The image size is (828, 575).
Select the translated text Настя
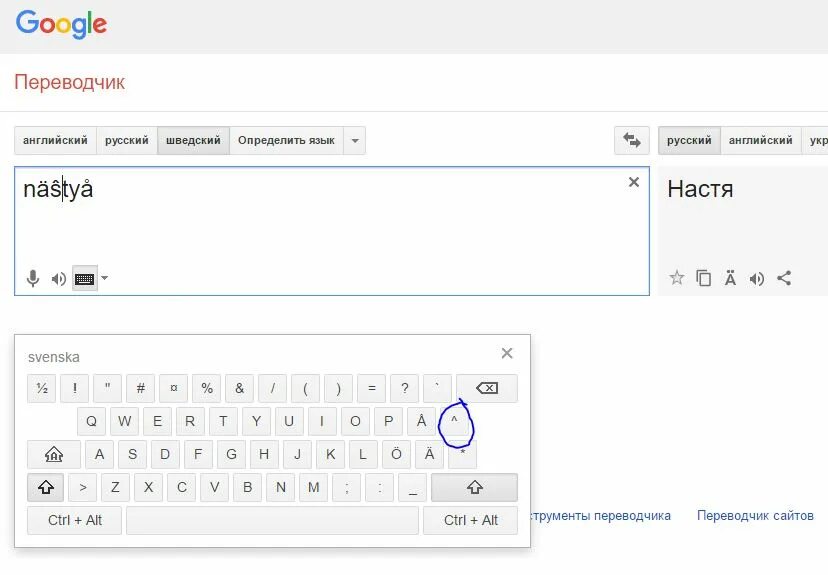coord(700,189)
